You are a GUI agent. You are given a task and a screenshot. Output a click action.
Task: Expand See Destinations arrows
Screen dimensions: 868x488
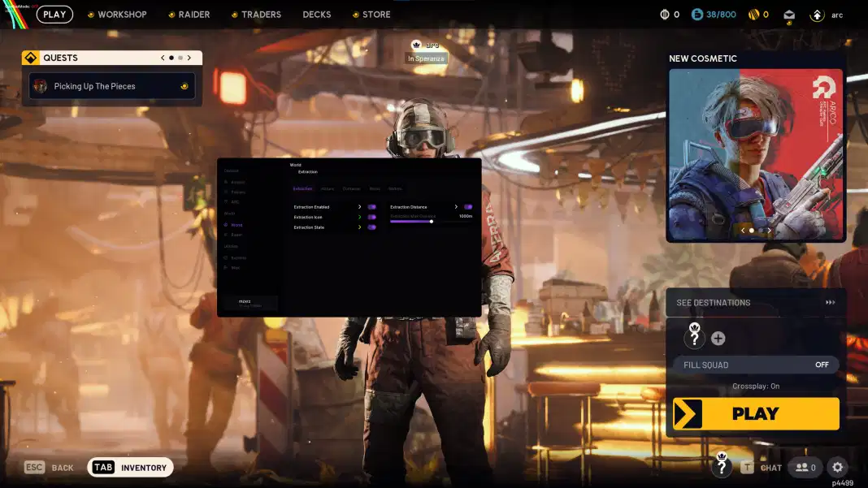[x=831, y=302]
